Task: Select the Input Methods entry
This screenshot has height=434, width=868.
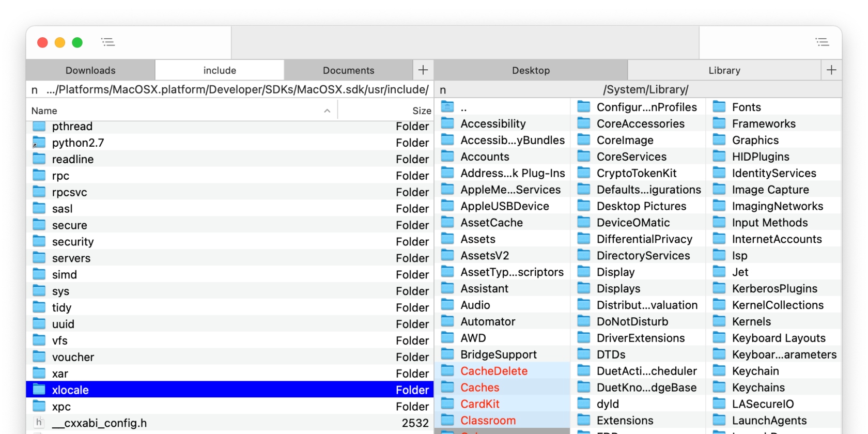Action: pos(774,223)
